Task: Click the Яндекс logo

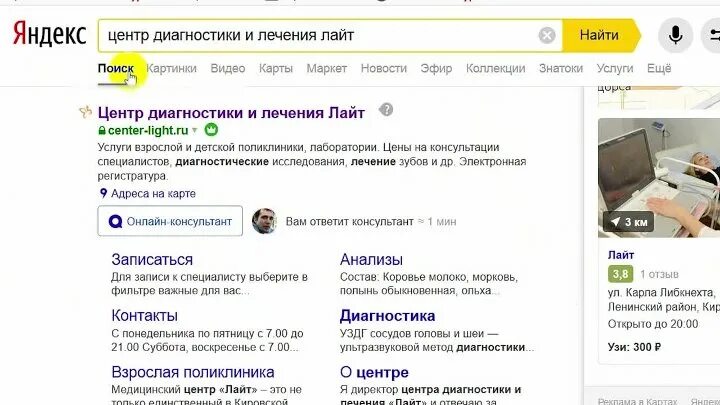Action: pos(50,34)
